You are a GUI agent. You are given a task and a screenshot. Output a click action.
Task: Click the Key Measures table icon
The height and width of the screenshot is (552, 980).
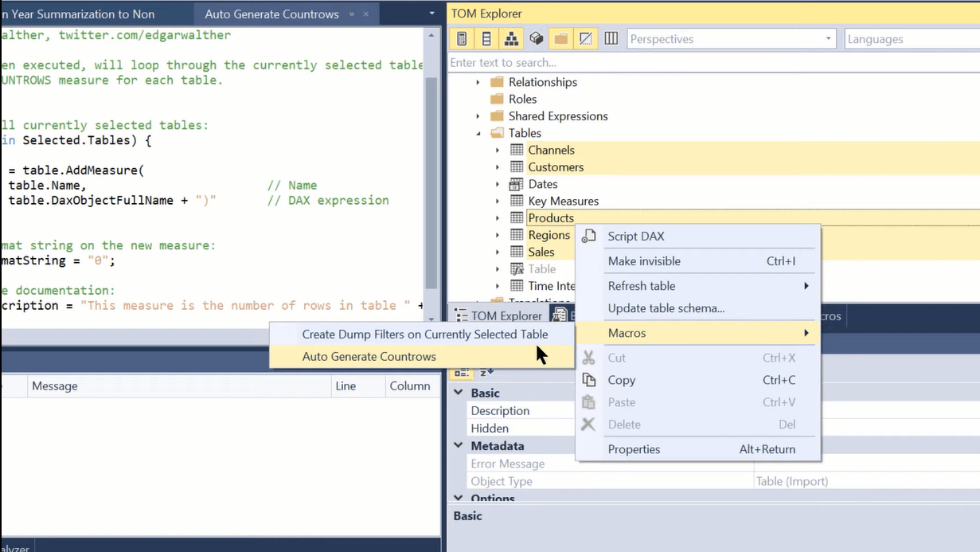[x=517, y=202]
